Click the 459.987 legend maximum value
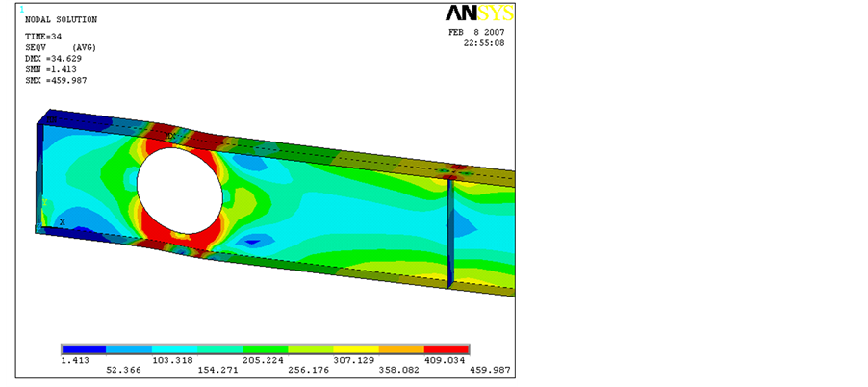 [489, 370]
